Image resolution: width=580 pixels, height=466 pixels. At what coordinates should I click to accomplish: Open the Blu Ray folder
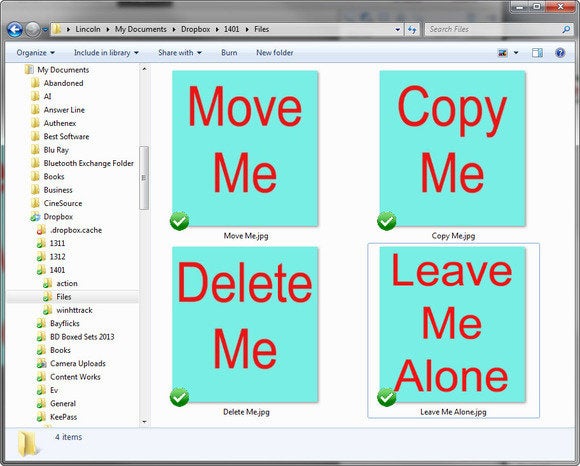tap(56, 150)
